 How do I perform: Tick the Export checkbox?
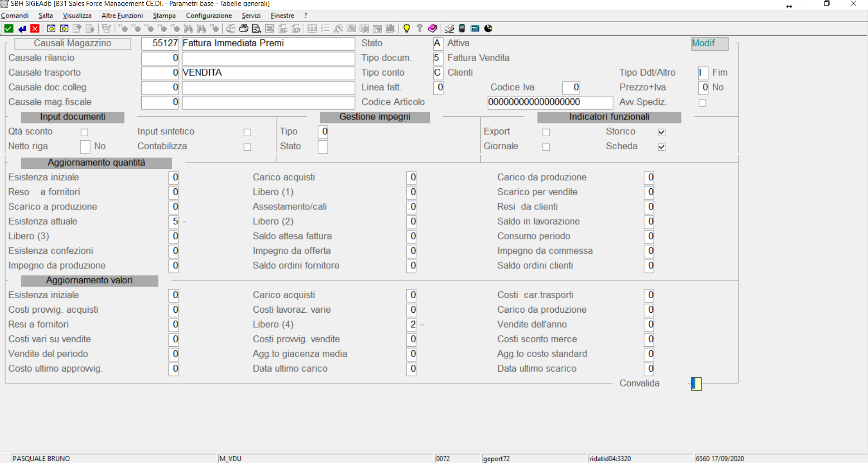coord(546,132)
